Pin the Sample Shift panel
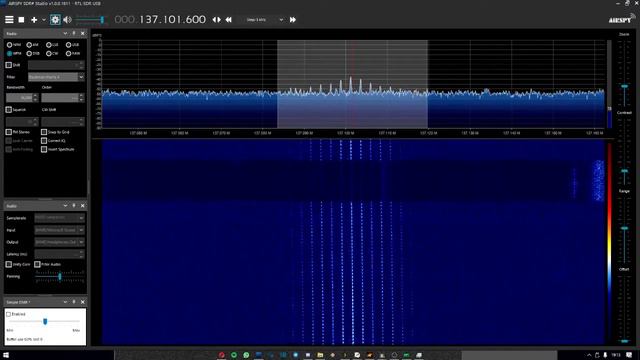This screenshot has height=360, width=640. coord(74,302)
